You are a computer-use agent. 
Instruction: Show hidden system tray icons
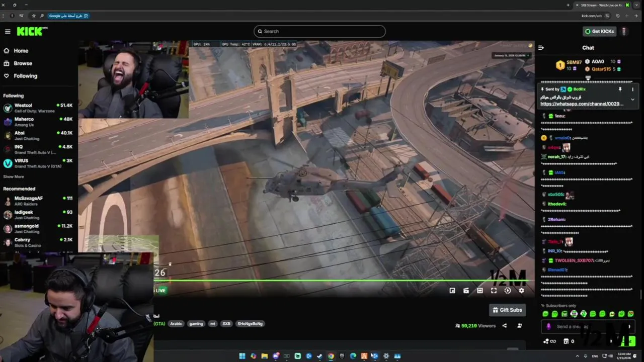577,356
